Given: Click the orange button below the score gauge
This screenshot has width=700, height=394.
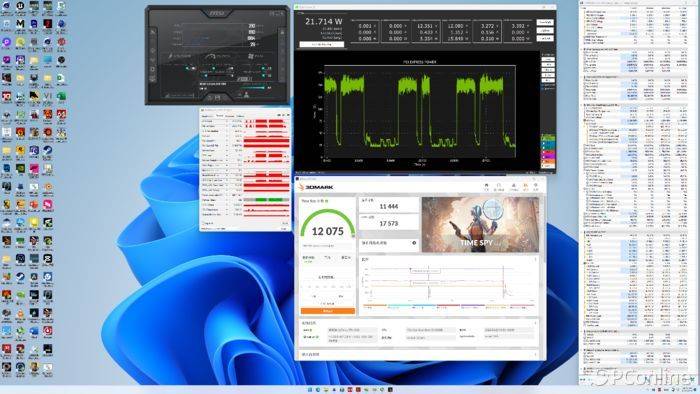Looking at the screenshot, I should tap(328, 311).
